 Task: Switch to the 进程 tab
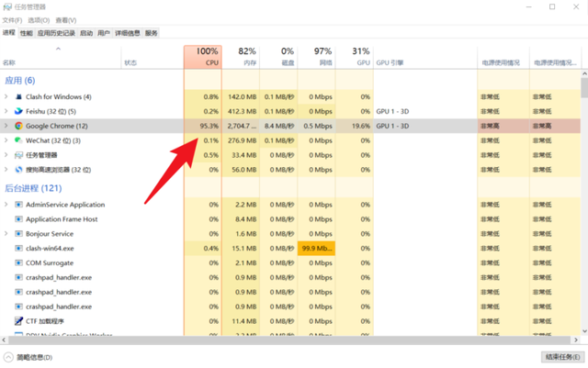(9, 33)
